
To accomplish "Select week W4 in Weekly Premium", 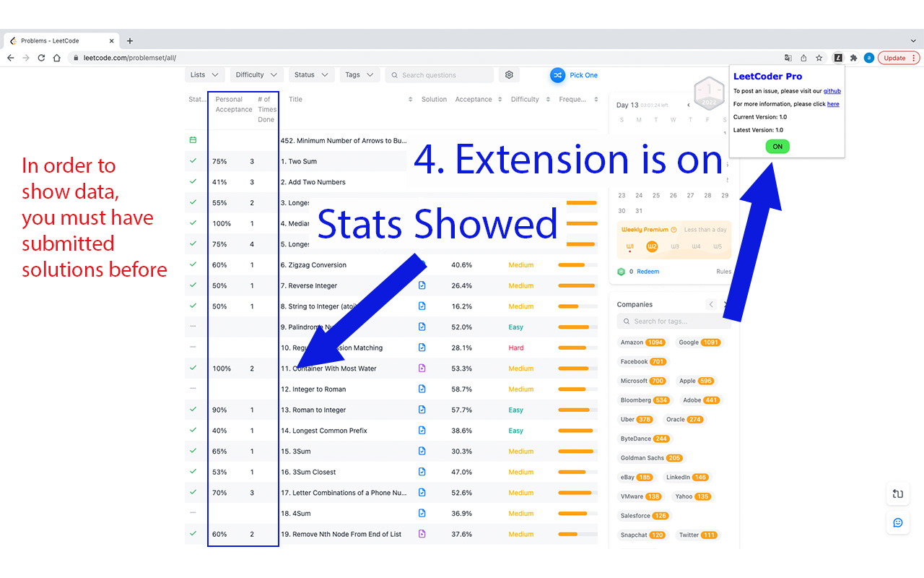I will 696,246.
